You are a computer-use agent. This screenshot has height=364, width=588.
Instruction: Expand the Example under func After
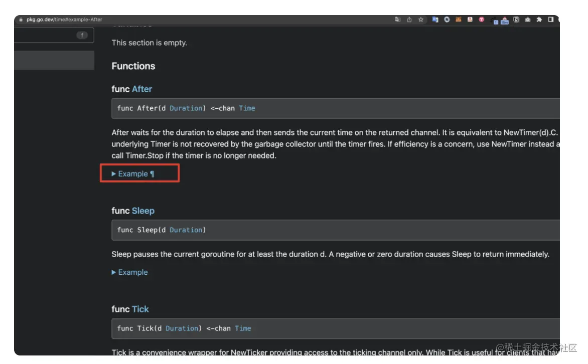click(x=132, y=174)
